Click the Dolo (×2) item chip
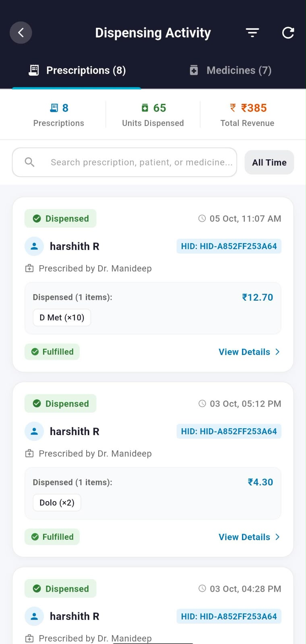 click(x=57, y=503)
